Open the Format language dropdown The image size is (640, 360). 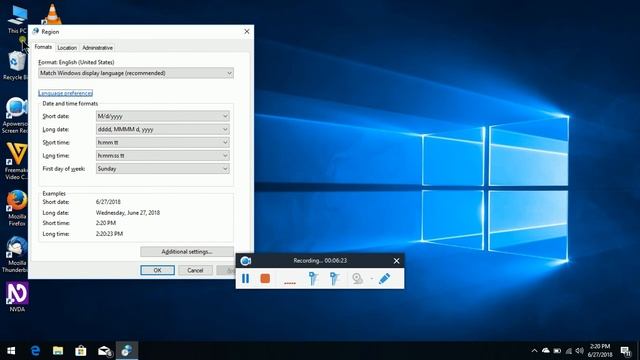coord(136,73)
